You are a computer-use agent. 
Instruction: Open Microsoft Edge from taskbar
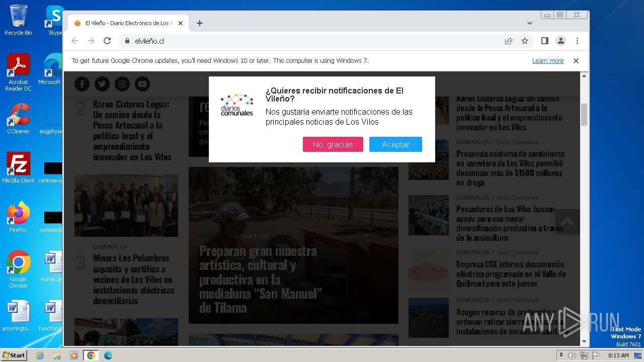108,355
